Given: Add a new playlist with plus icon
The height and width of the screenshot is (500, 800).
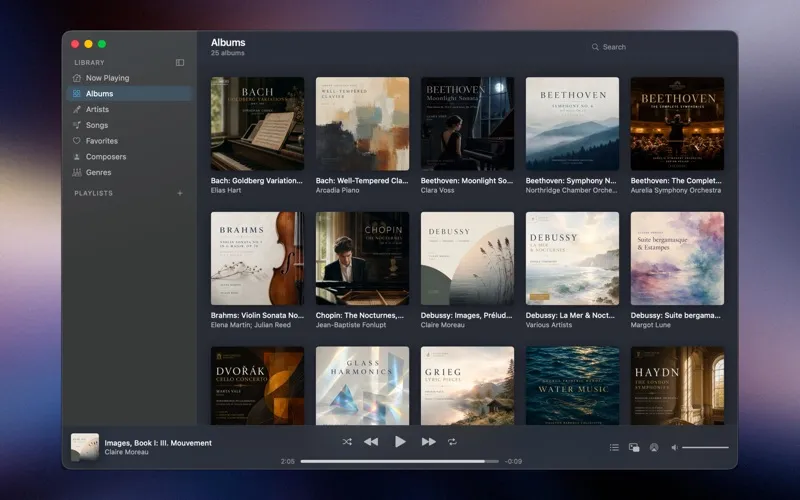Looking at the screenshot, I should (x=180, y=193).
